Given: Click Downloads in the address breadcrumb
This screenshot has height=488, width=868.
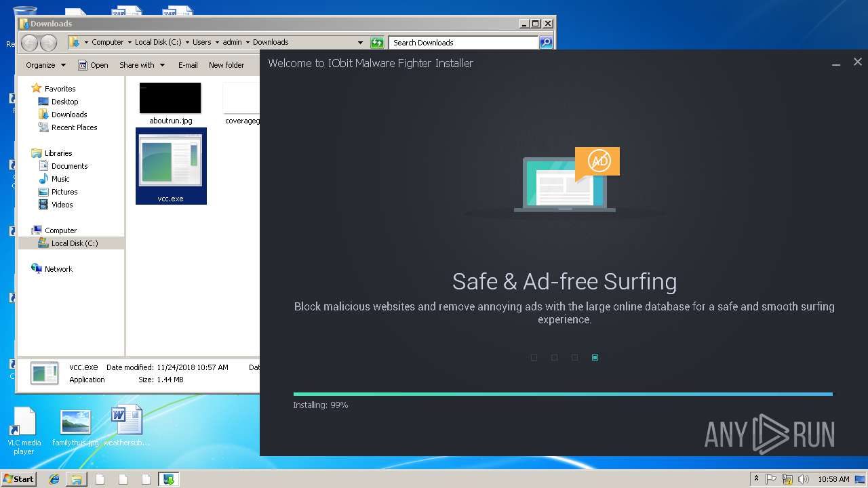Looking at the screenshot, I should click(x=271, y=42).
